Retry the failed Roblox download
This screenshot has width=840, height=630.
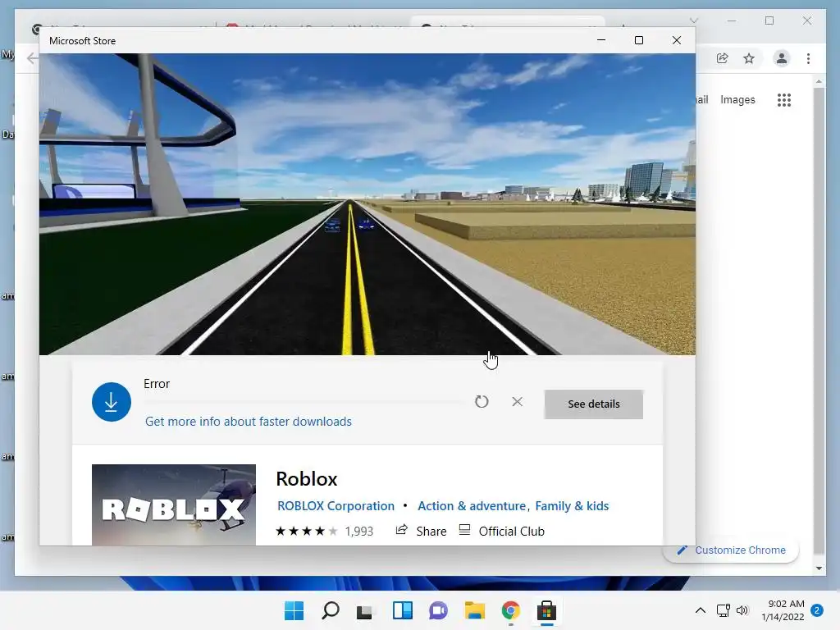click(482, 401)
